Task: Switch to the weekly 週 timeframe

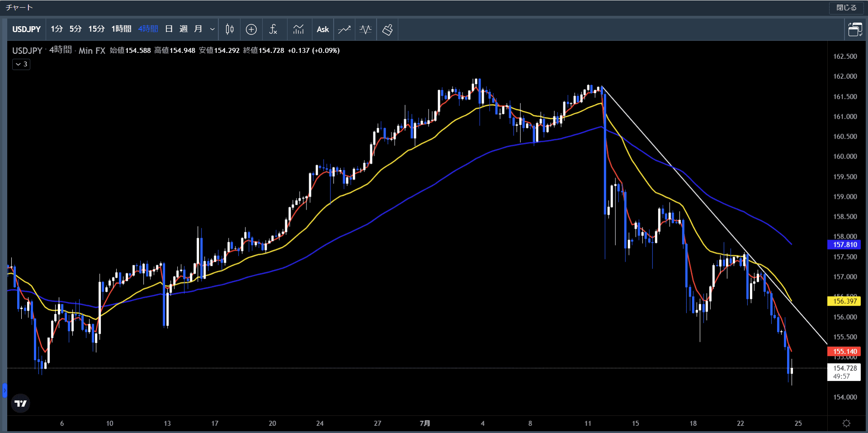Action: click(x=184, y=29)
